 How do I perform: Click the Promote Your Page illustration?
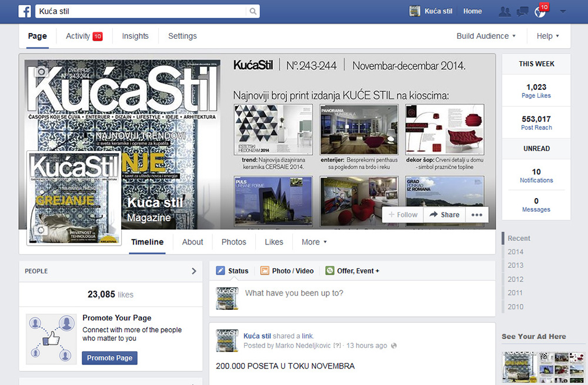pyautogui.click(x=51, y=339)
